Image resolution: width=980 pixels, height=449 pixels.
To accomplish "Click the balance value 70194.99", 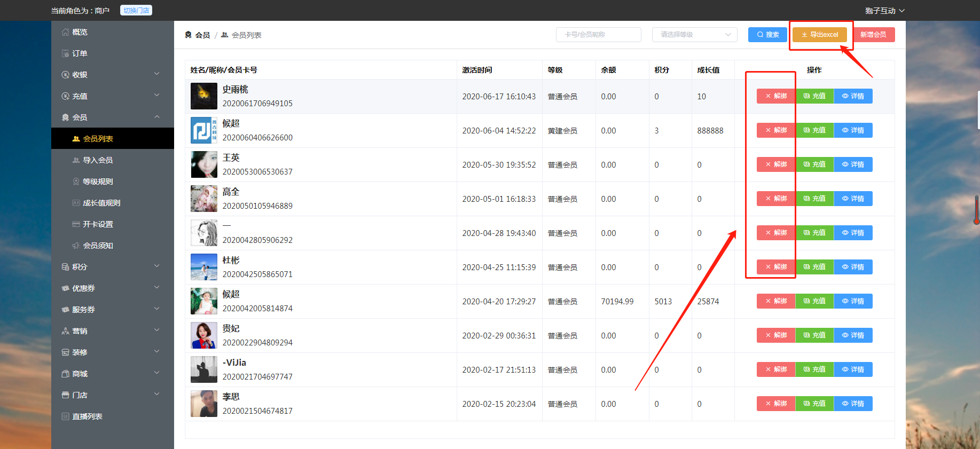I will [617, 302].
